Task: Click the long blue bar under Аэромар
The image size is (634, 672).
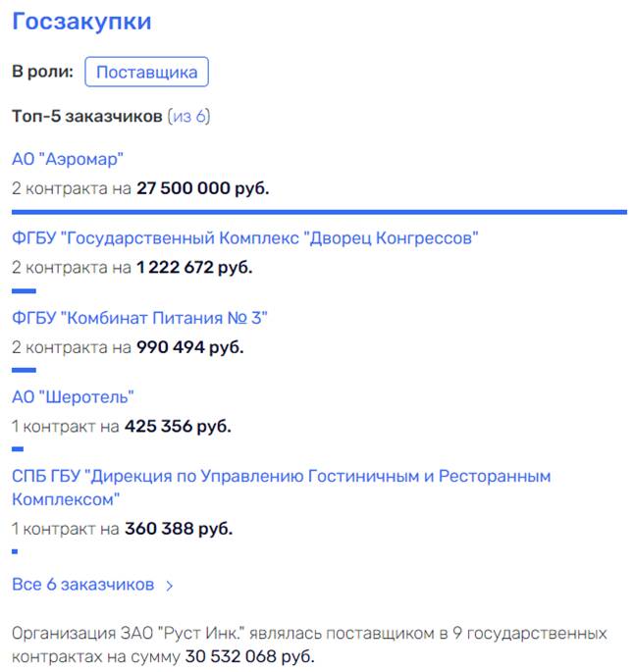Action: point(319,211)
